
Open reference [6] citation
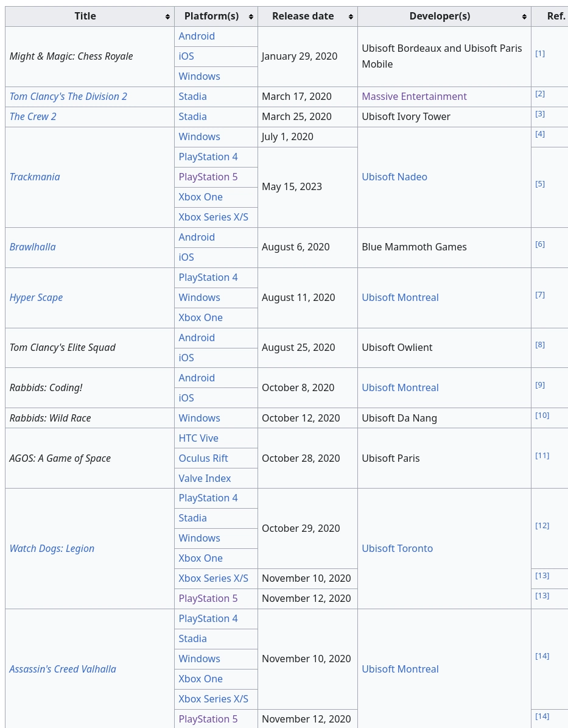pos(540,244)
